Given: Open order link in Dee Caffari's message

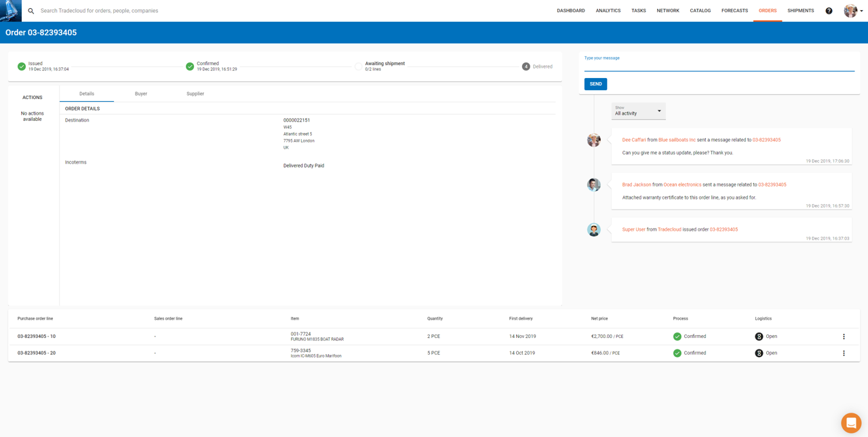Looking at the screenshot, I should click(x=766, y=140).
